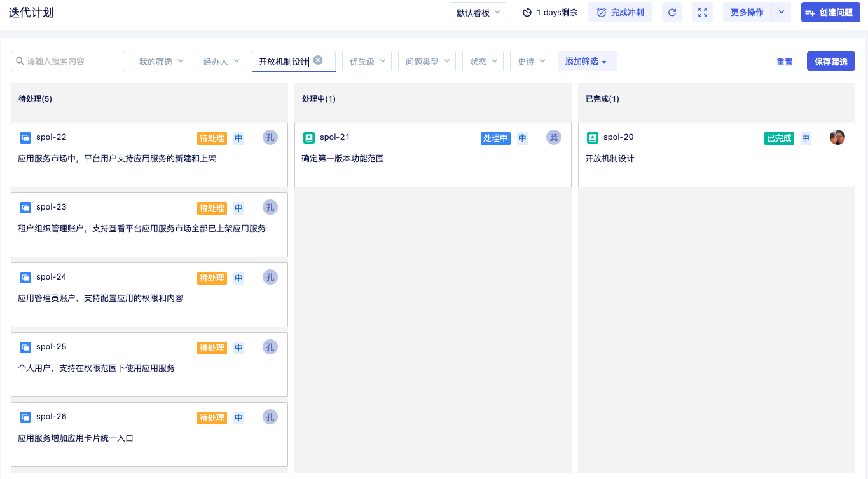Click the photo avatar on spol-20

tap(837, 137)
